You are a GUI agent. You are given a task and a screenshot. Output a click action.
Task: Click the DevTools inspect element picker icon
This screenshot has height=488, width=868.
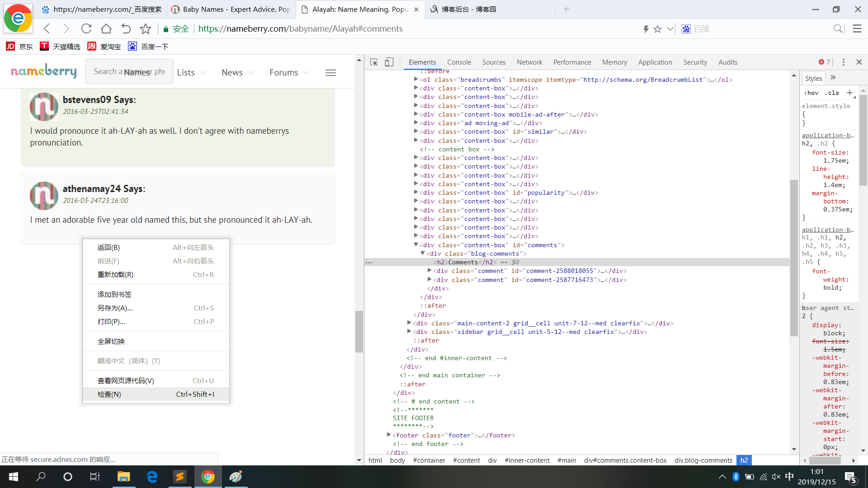pos(374,62)
